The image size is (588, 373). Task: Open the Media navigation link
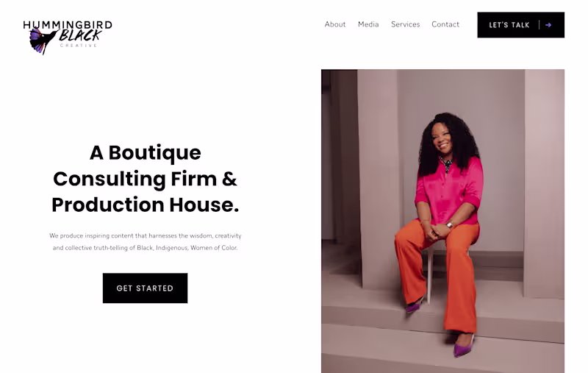(368, 24)
